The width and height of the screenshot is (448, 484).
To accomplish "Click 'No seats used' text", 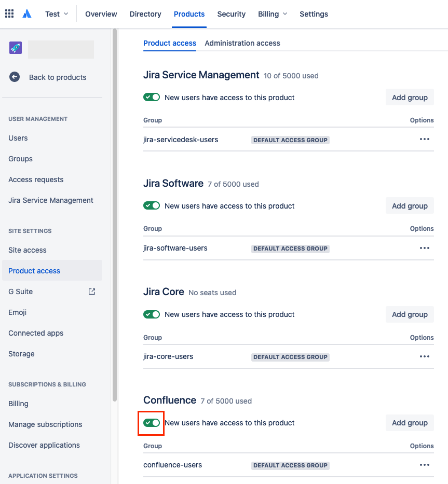I will pos(212,292).
